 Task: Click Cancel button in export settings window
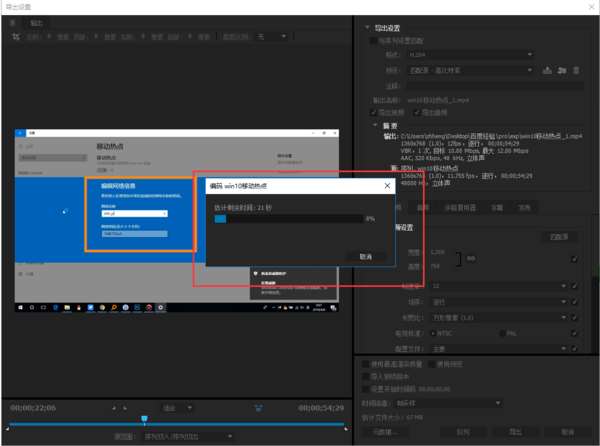[x=567, y=432]
